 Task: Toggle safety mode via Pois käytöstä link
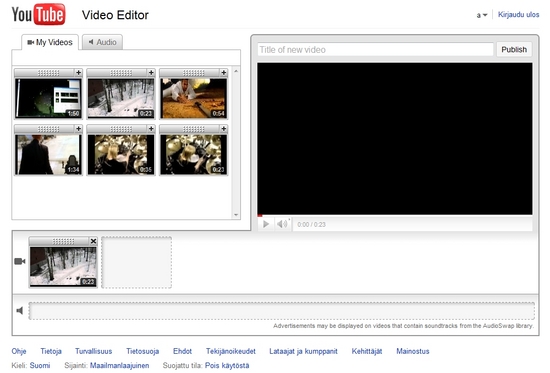coord(227,366)
